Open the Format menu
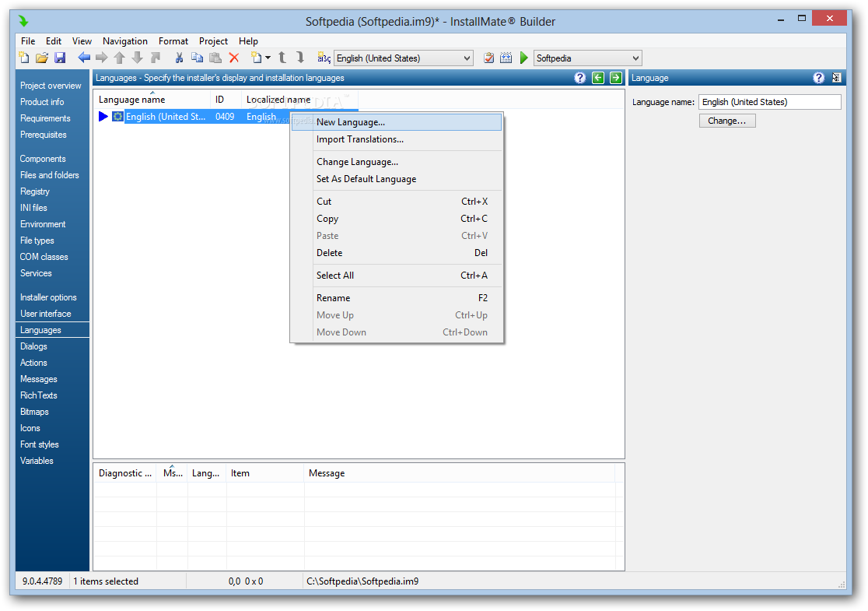The image size is (868, 611). 173,41
